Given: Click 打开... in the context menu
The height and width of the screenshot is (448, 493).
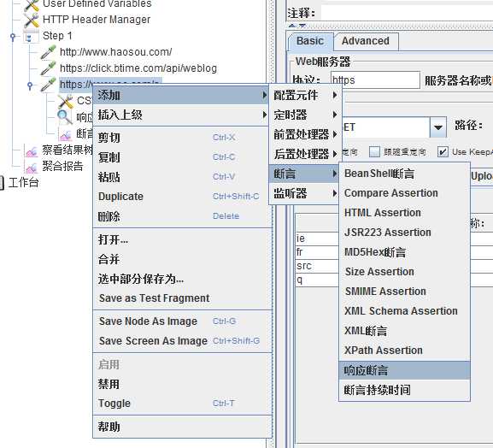Looking at the screenshot, I should pyautogui.click(x=182, y=239).
